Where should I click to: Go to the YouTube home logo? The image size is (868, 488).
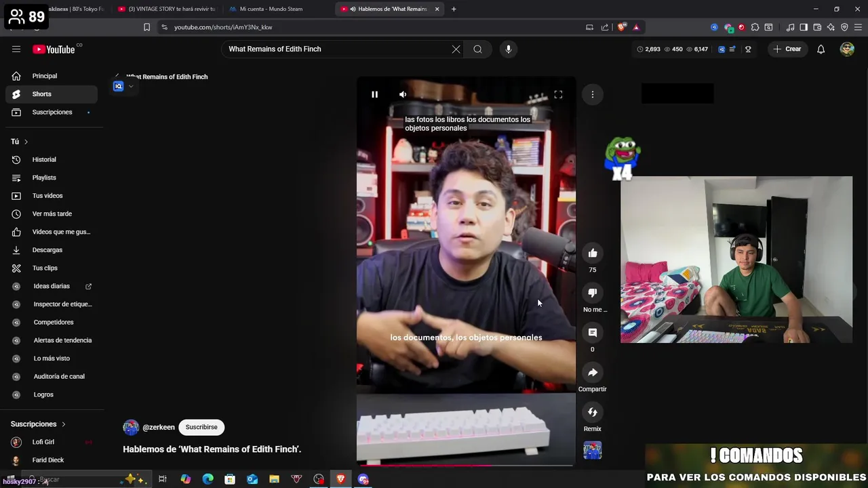pyautogui.click(x=54, y=49)
